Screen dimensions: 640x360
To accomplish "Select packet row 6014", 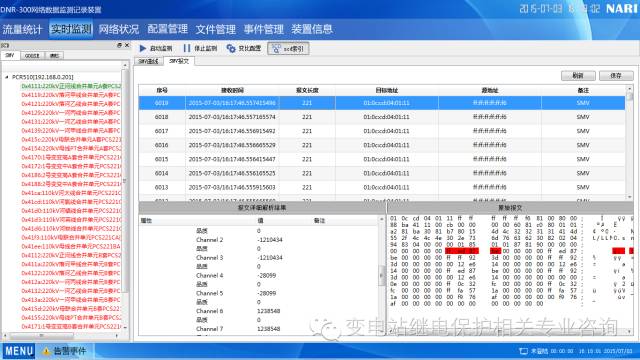I will pos(382,173).
